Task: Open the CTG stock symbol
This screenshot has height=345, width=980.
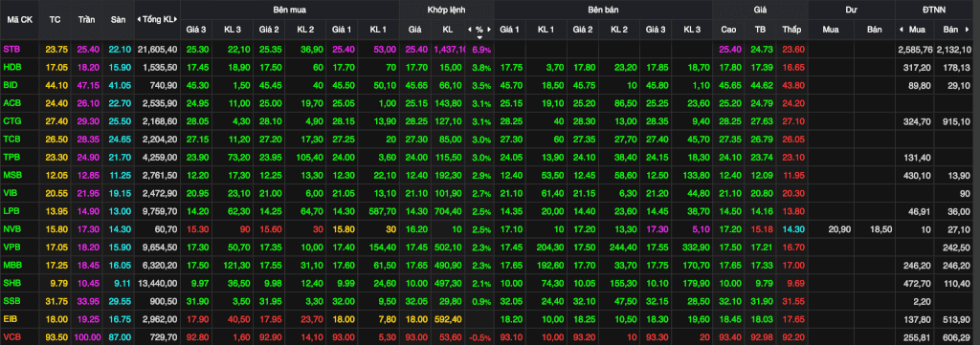Action: tap(11, 121)
